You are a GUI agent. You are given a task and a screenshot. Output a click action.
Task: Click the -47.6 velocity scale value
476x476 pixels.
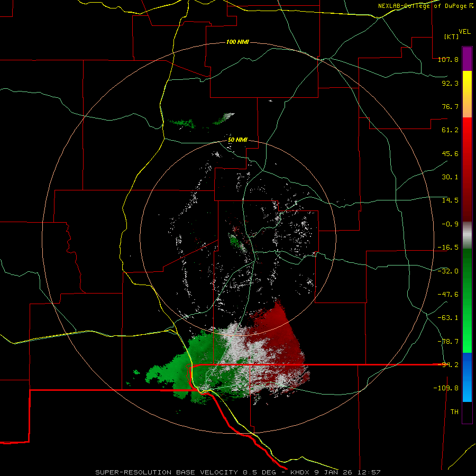(448, 295)
